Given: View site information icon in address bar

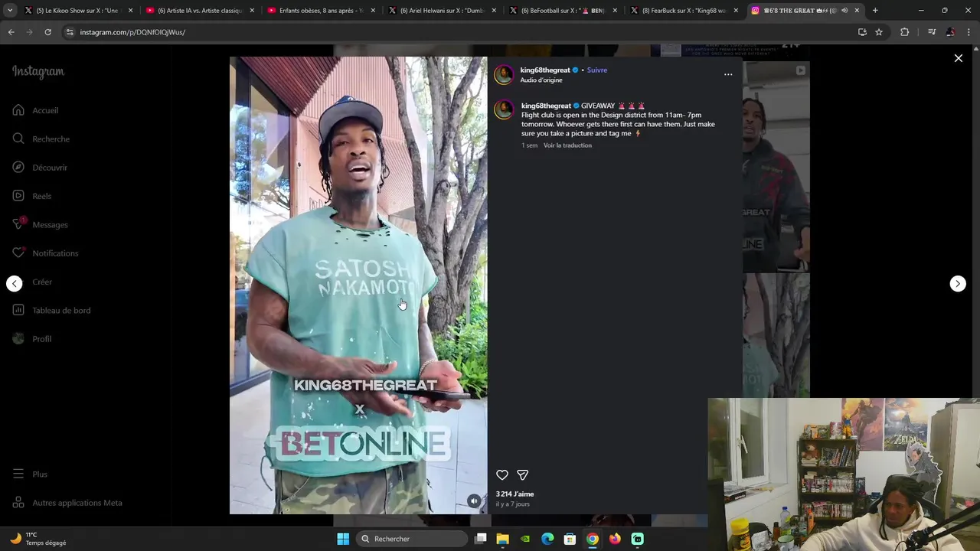Looking at the screenshot, I should [x=70, y=32].
